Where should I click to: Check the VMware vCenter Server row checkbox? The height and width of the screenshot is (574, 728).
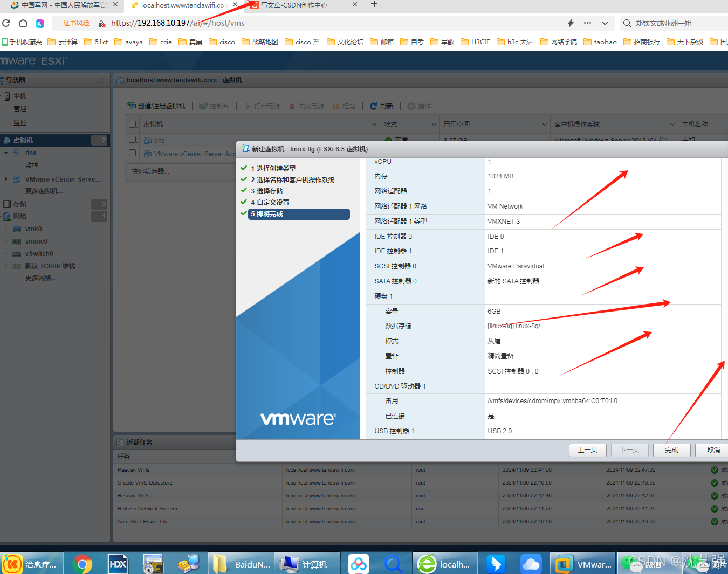132,153
